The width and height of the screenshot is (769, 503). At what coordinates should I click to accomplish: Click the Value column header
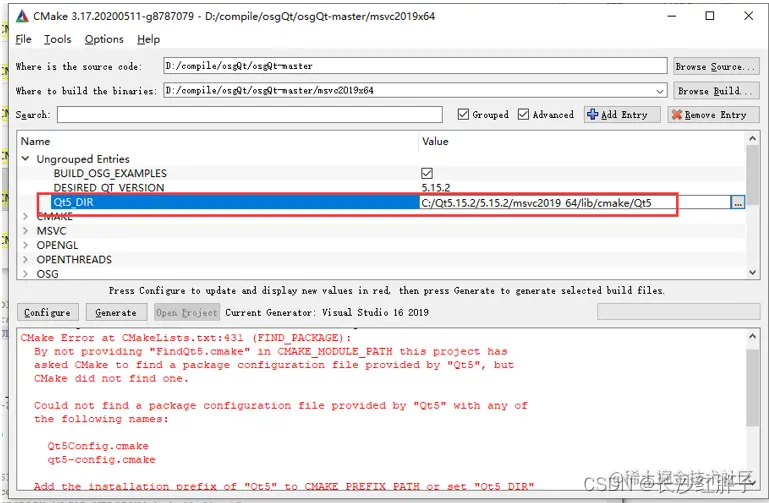(x=436, y=141)
